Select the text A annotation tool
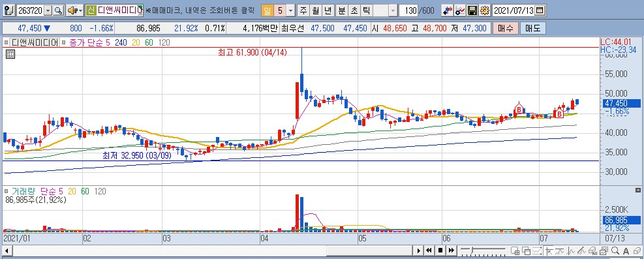The height and width of the screenshot is (259, 644). click(626, 251)
